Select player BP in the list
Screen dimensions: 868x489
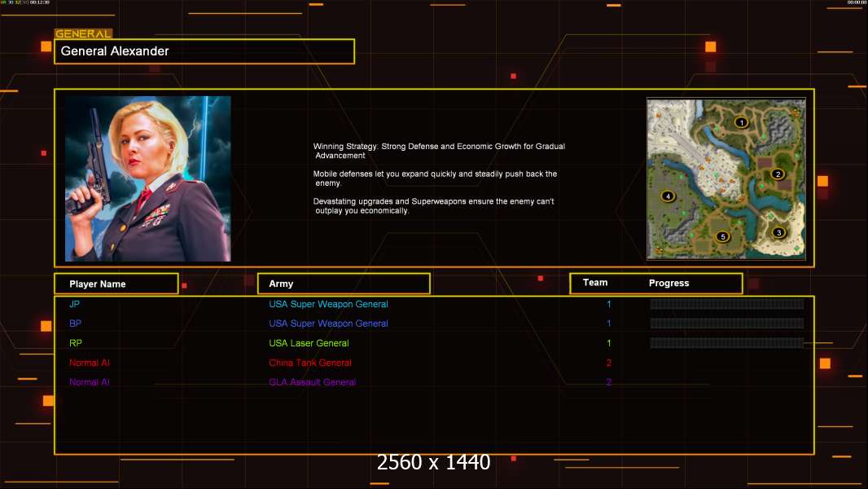click(75, 324)
